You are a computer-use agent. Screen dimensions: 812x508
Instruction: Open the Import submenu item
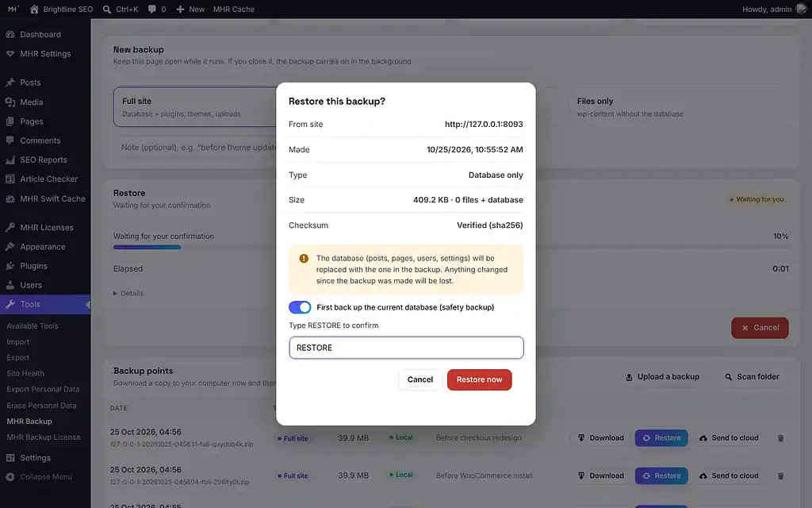click(17, 342)
